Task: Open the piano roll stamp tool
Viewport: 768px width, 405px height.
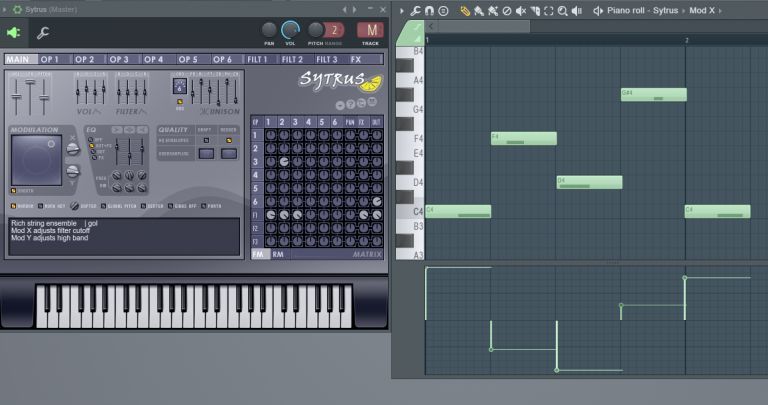Action: point(443,11)
